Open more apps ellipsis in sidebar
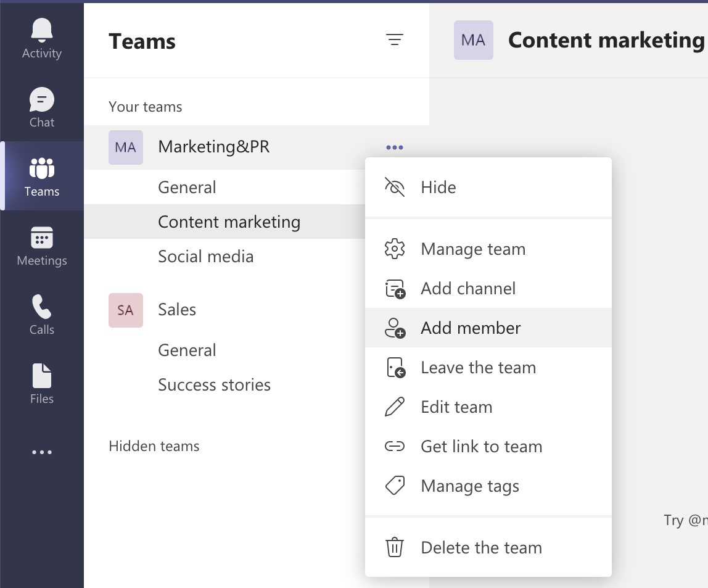The image size is (708, 588). tap(41, 452)
